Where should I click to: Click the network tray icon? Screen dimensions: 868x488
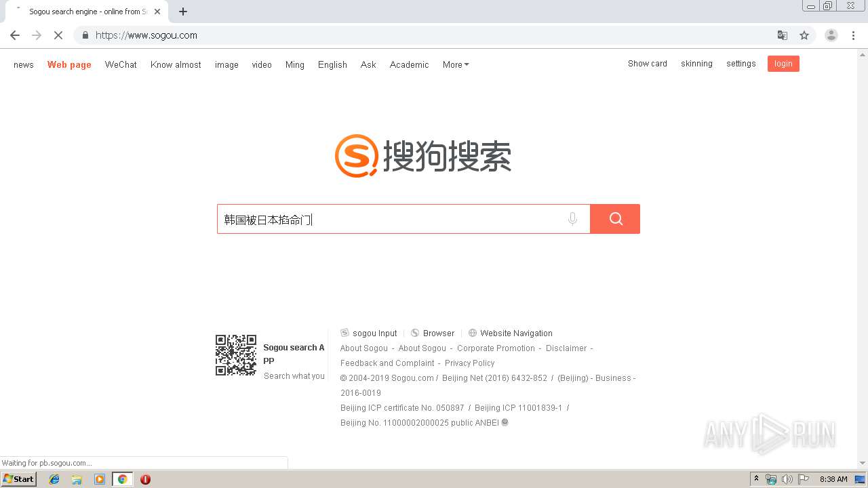tap(771, 479)
